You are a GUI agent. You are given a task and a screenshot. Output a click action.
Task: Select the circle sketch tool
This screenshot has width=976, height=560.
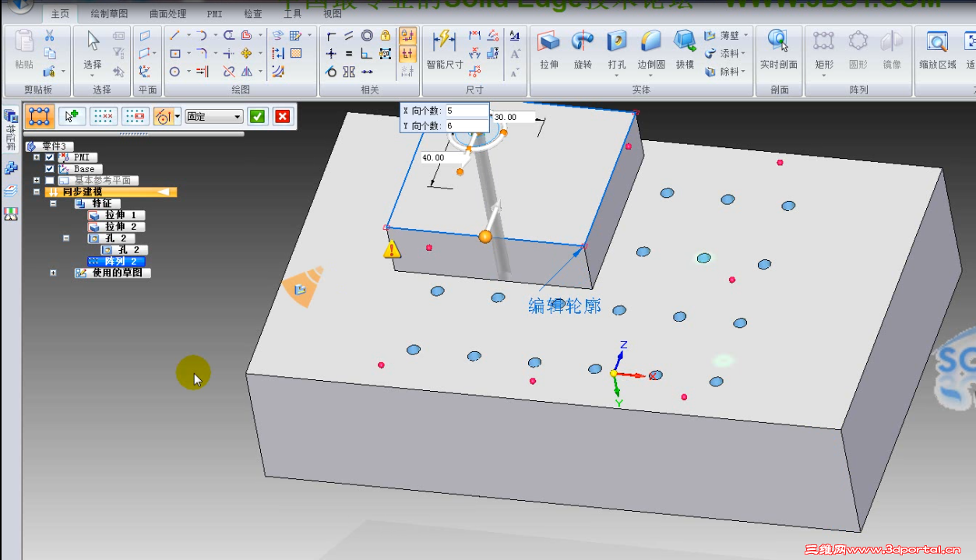174,72
